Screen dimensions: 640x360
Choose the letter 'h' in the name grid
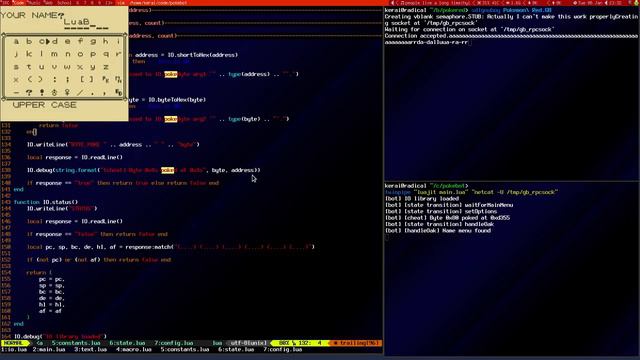coord(106,41)
